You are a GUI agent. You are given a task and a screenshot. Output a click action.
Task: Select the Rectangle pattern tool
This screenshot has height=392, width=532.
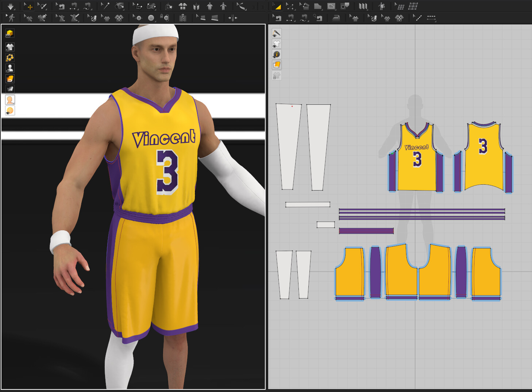(331, 6)
